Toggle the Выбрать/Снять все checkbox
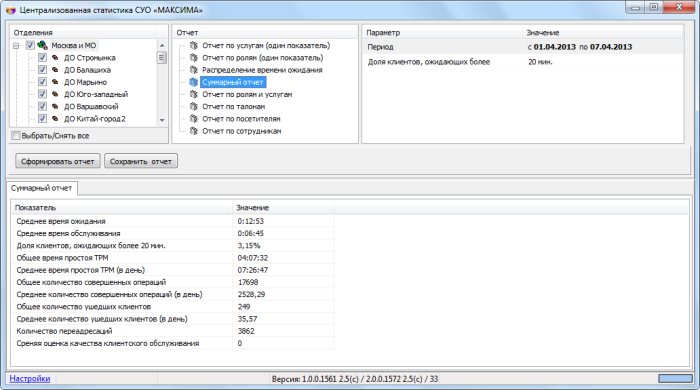The width and height of the screenshot is (700, 390). (16, 136)
